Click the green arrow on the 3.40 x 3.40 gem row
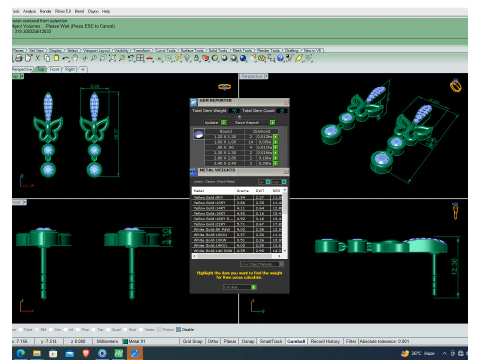This screenshot has height=360, width=480. (x=276, y=163)
